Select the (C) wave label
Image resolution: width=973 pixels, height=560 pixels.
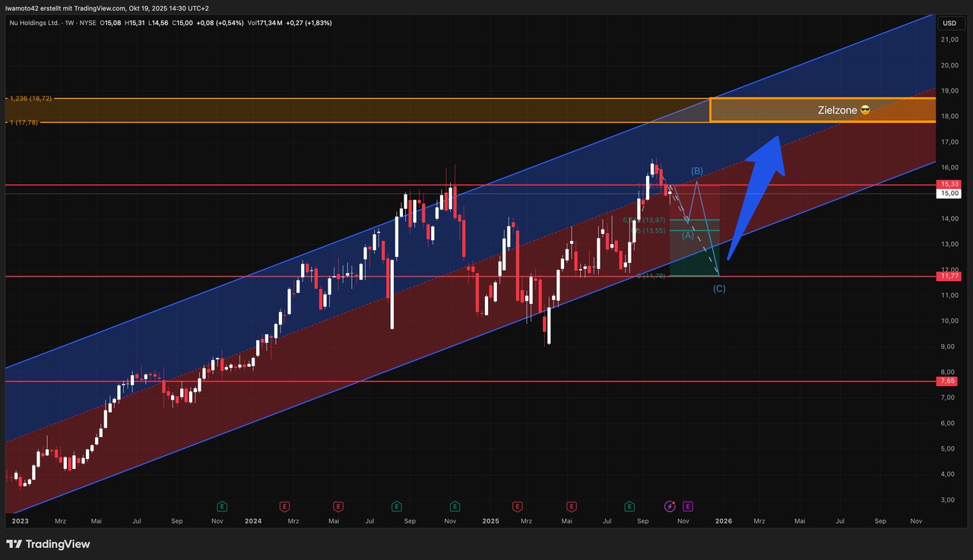(719, 289)
